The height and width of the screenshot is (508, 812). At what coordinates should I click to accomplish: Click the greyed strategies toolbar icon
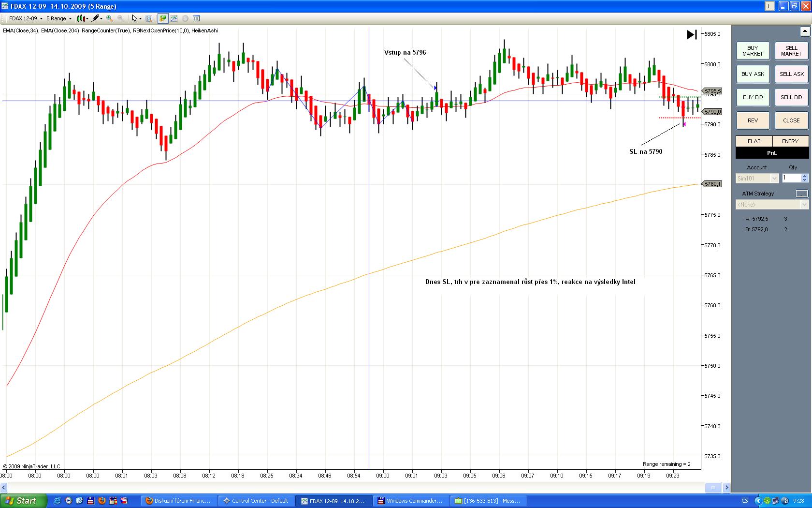click(185, 18)
